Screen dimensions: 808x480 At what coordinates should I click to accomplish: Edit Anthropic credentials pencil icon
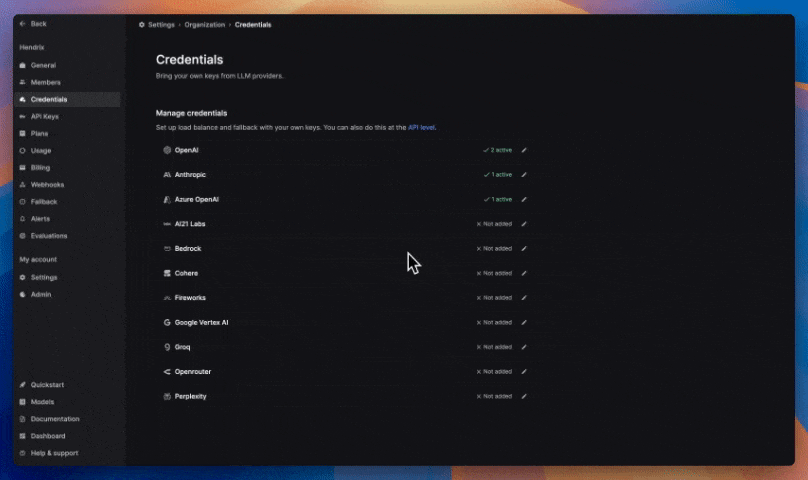(x=524, y=175)
